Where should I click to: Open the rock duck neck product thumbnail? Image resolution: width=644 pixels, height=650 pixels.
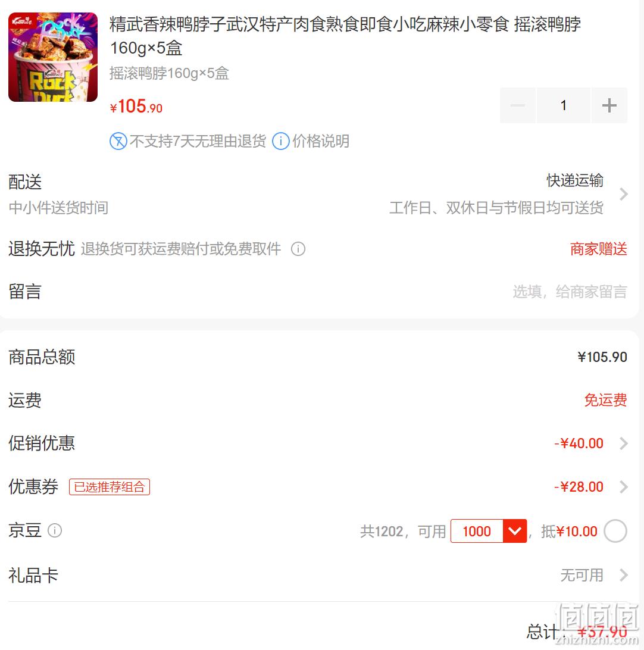pyautogui.click(x=53, y=57)
